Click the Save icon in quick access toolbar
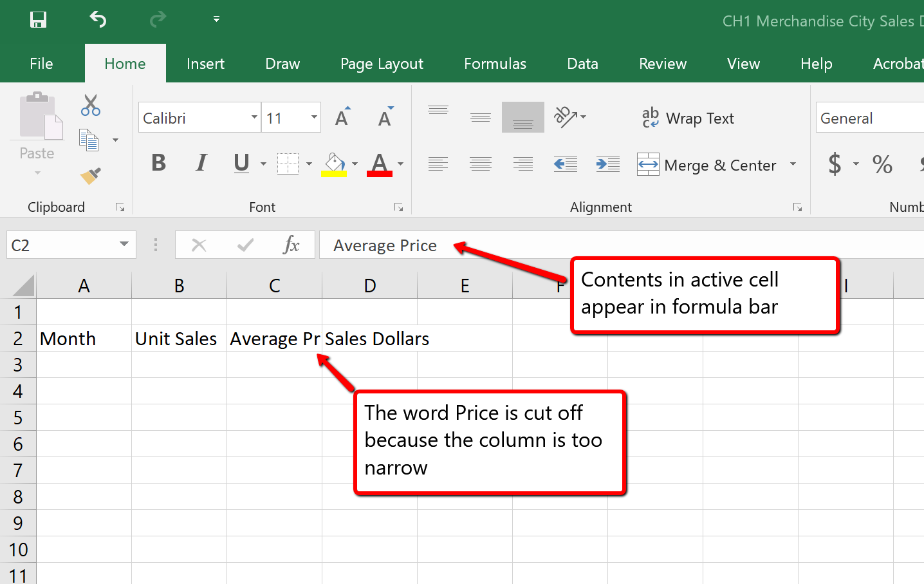The height and width of the screenshot is (584, 924). tap(39, 20)
